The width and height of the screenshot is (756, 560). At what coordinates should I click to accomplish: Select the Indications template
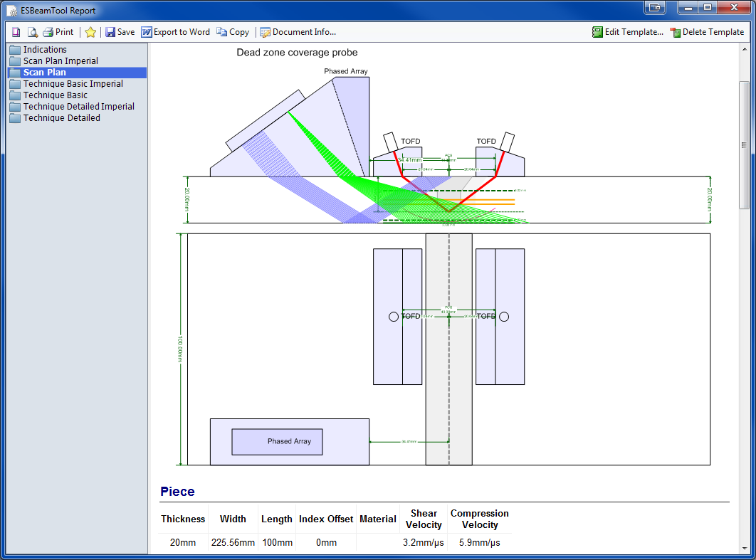tap(46, 50)
